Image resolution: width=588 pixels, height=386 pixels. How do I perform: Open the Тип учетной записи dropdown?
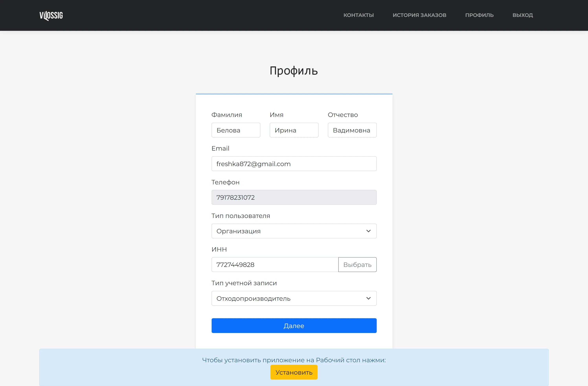coord(294,298)
